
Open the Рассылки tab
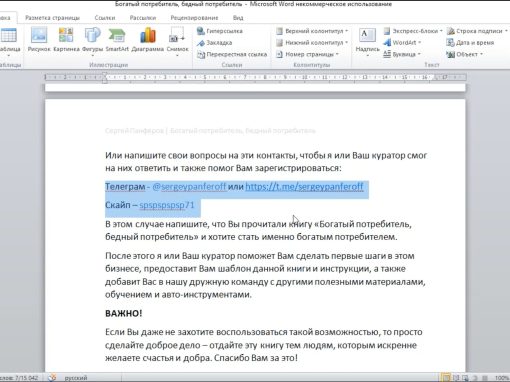coord(143,18)
